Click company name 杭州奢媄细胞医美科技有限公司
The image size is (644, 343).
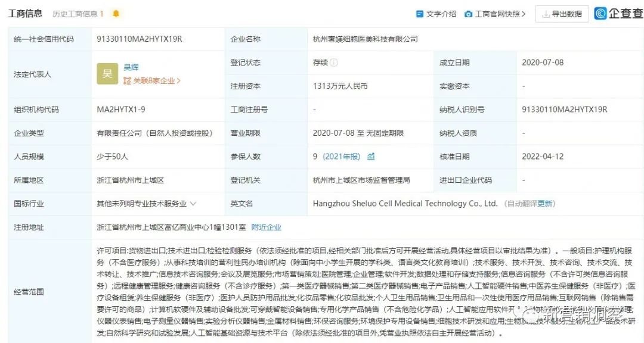coord(365,39)
